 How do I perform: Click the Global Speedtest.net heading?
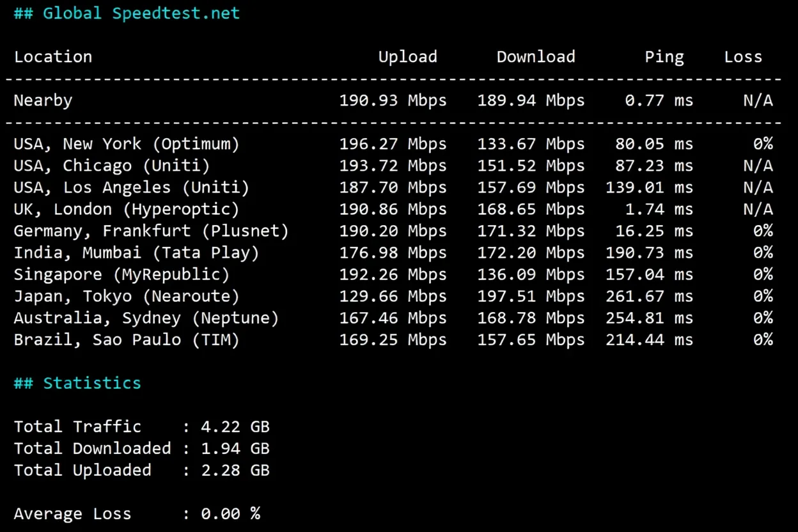click(x=126, y=13)
